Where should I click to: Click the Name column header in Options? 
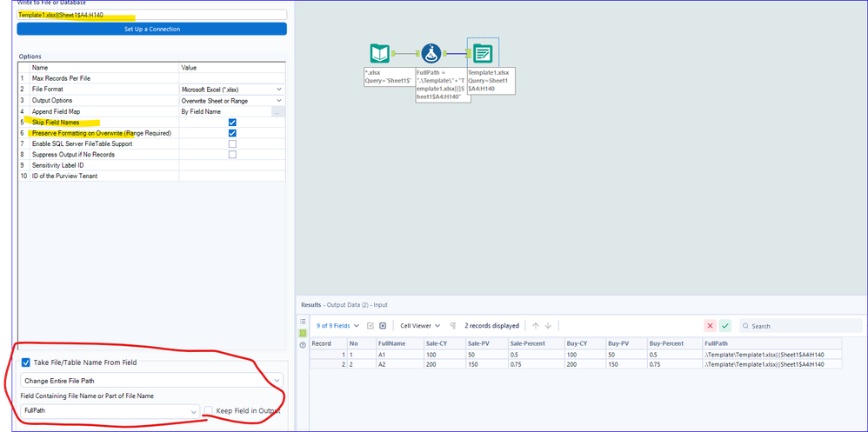click(x=104, y=68)
